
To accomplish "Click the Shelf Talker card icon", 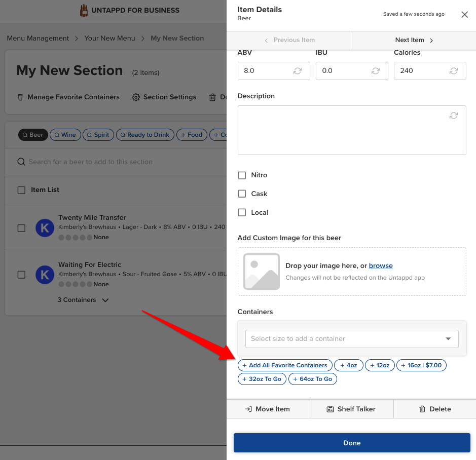I will pos(330,409).
